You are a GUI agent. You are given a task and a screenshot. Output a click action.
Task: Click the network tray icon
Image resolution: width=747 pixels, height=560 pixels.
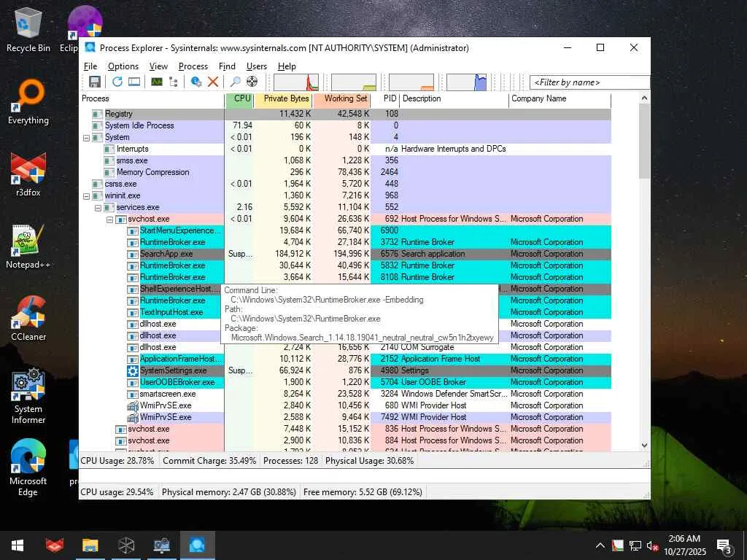pos(635,545)
